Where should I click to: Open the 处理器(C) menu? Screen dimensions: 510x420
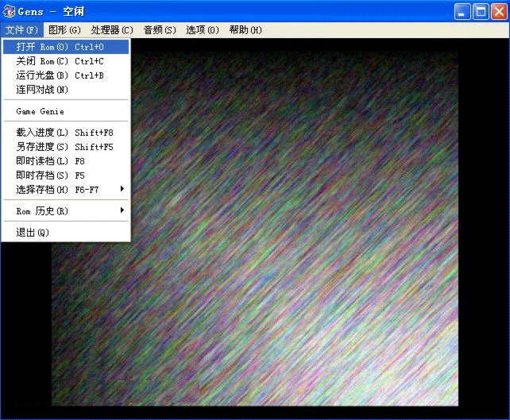point(112,30)
